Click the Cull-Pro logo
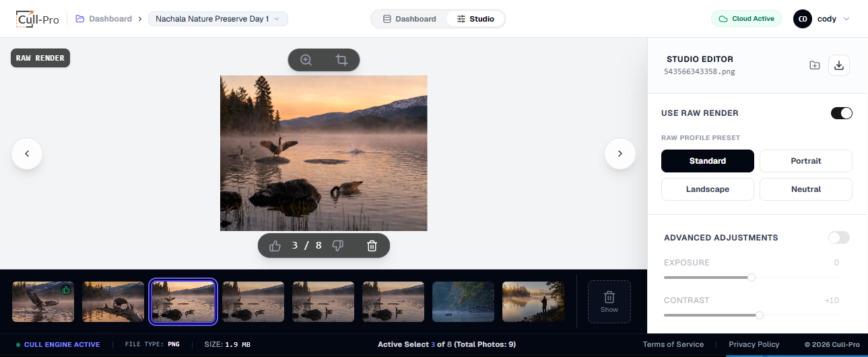 coord(38,19)
